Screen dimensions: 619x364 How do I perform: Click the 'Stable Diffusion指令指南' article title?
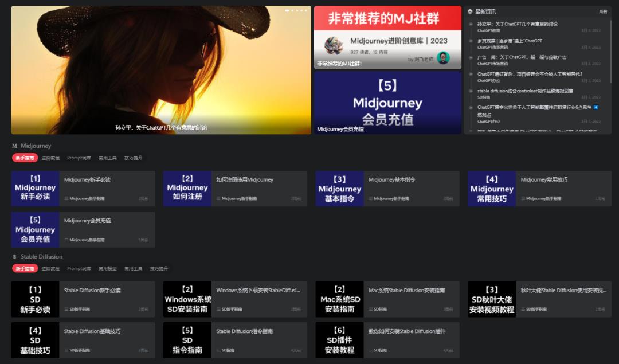(x=244, y=331)
